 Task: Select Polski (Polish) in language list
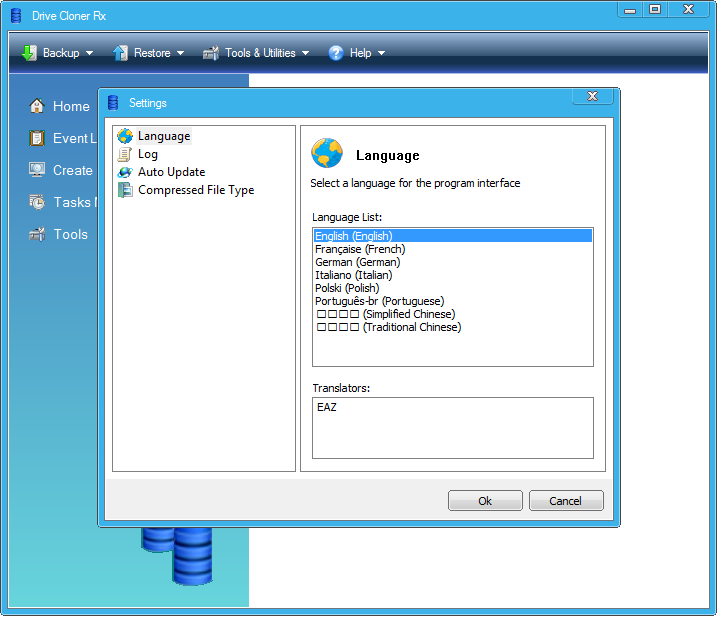453,288
